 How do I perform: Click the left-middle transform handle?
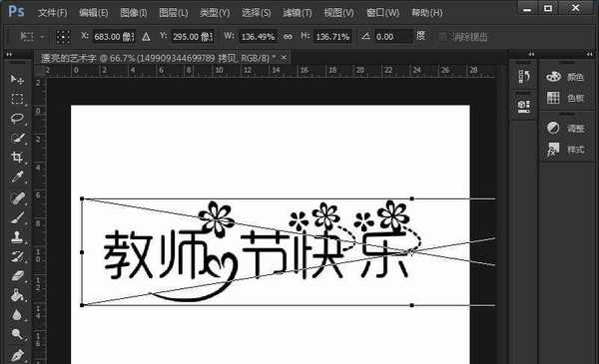82,252
